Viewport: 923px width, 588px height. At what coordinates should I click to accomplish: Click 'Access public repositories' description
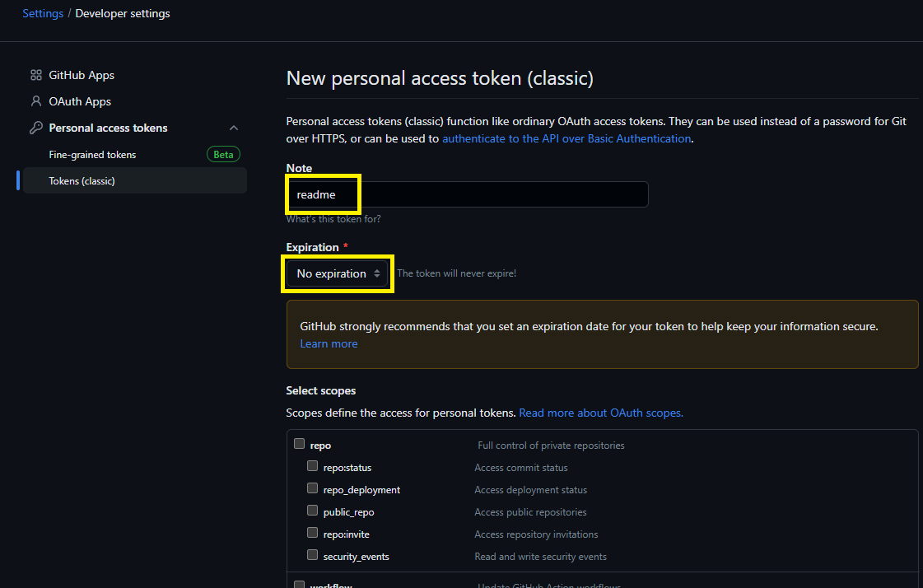pos(530,512)
